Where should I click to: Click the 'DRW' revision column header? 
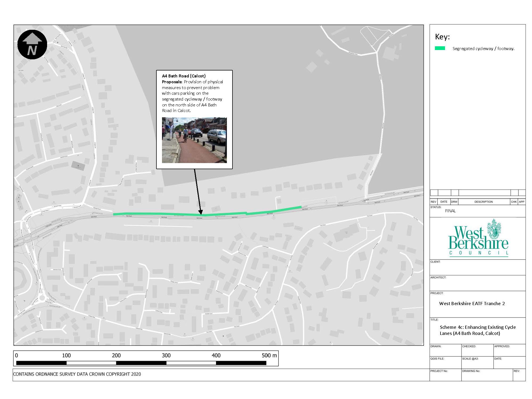(x=454, y=202)
